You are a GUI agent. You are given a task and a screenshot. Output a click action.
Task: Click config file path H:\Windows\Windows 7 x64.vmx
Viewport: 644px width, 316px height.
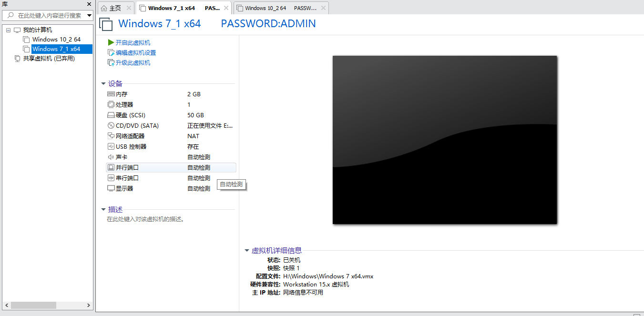click(x=328, y=276)
